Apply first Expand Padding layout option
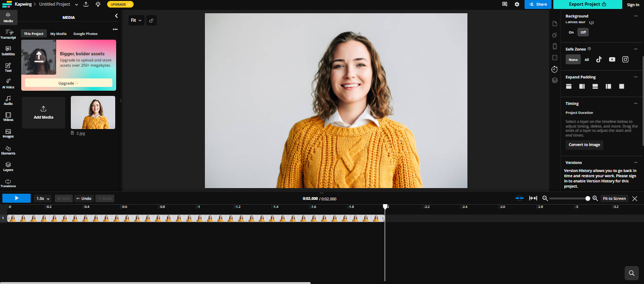The height and width of the screenshot is (284, 644). pyautogui.click(x=569, y=86)
